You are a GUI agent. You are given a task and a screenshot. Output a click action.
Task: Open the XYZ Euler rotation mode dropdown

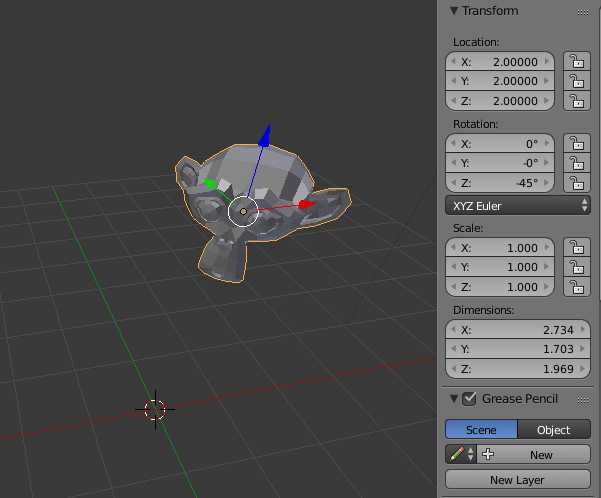coord(518,206)
